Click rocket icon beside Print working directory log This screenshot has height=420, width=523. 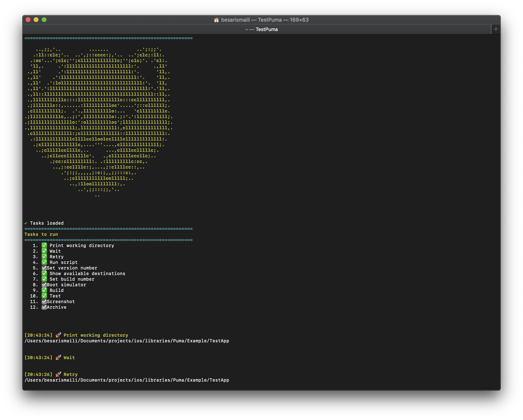[58, 335]
